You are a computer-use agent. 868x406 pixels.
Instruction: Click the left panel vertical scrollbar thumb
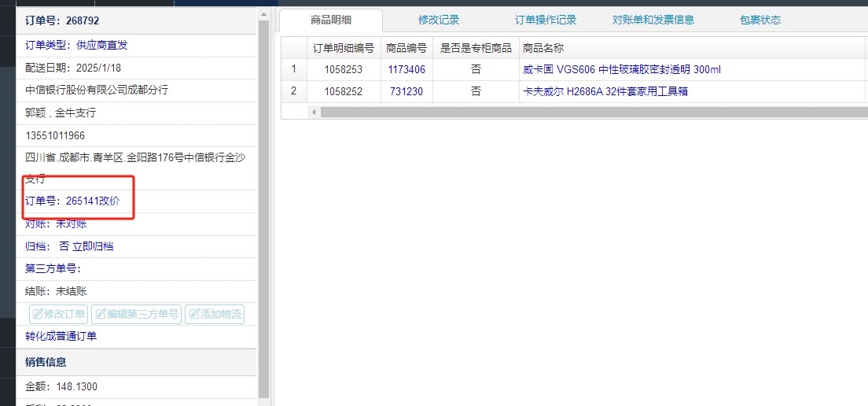pos(263,209)
